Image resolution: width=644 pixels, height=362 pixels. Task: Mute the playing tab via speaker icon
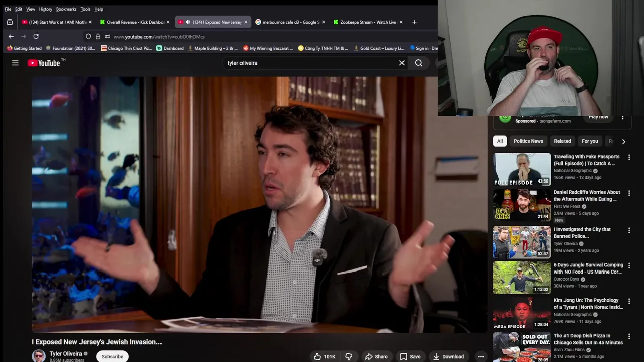[x=188, y=22]
